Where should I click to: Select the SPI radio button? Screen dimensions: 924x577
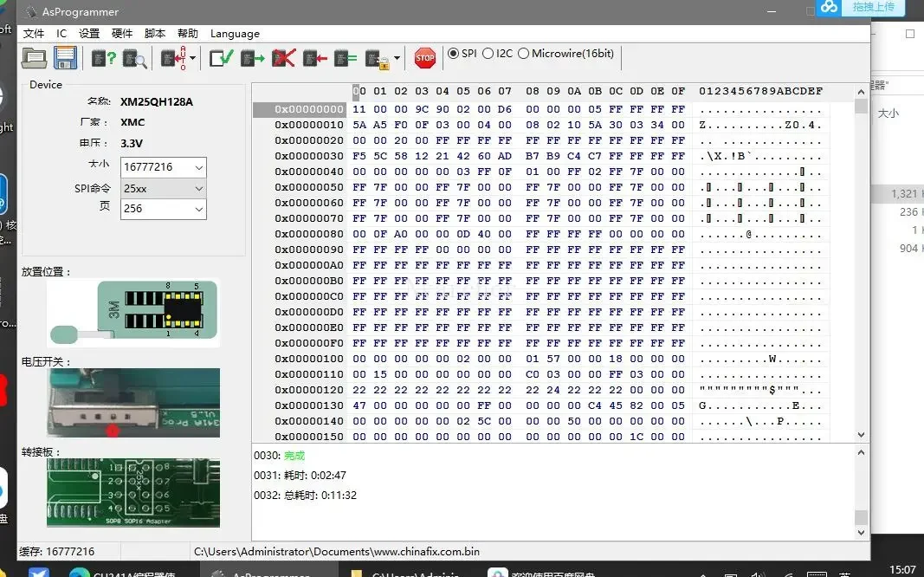[x=453, y=54]
